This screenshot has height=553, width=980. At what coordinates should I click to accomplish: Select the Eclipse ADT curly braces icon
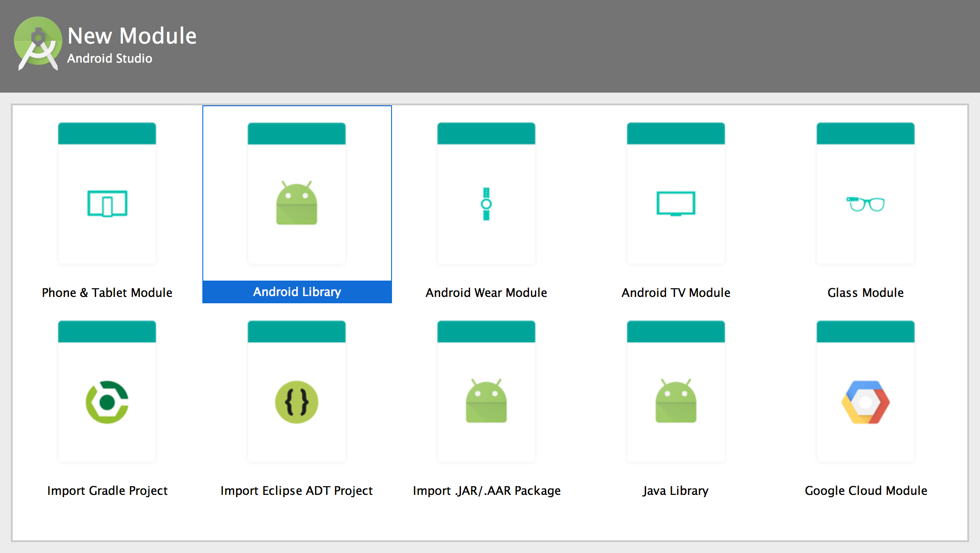pyautogui.click(x=297, y=402)
